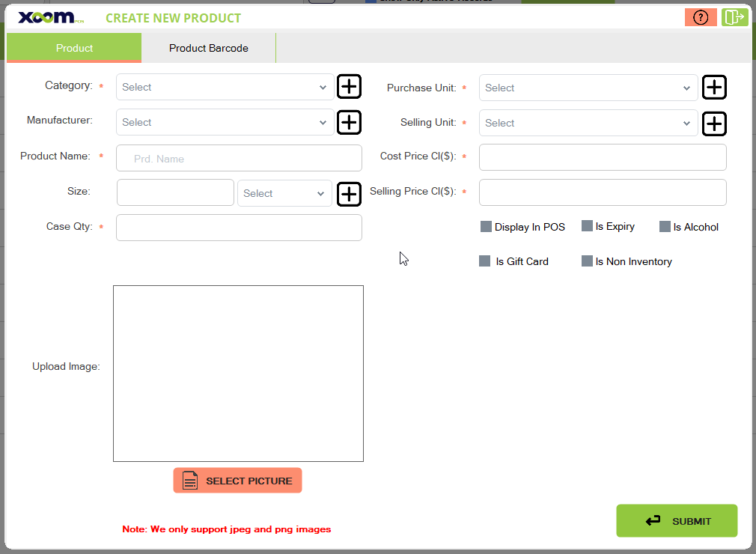Open help using the question mark icon
Image resolution: width=756 pixels, height=554 pixels.
point(701,18)
